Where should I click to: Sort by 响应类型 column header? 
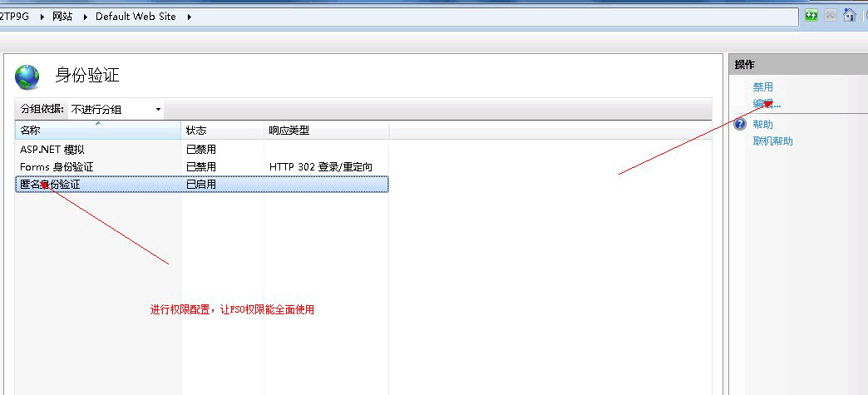[x=326, y=131]
